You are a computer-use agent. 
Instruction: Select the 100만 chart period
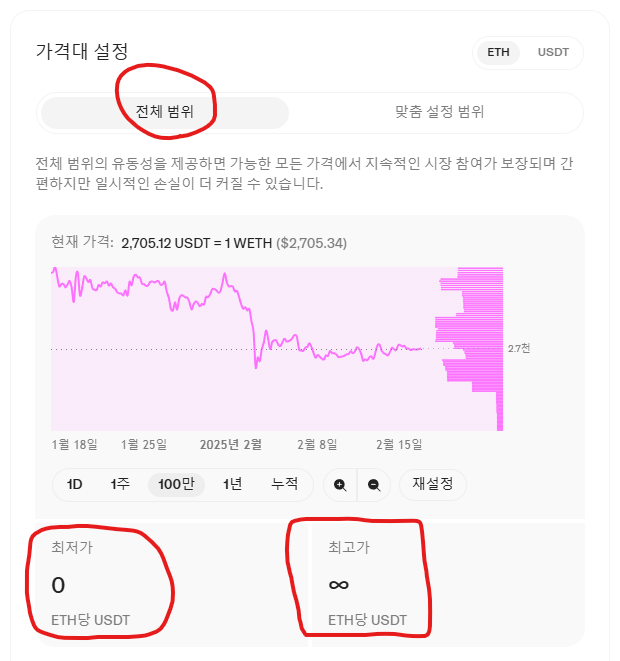pos(176,484)
